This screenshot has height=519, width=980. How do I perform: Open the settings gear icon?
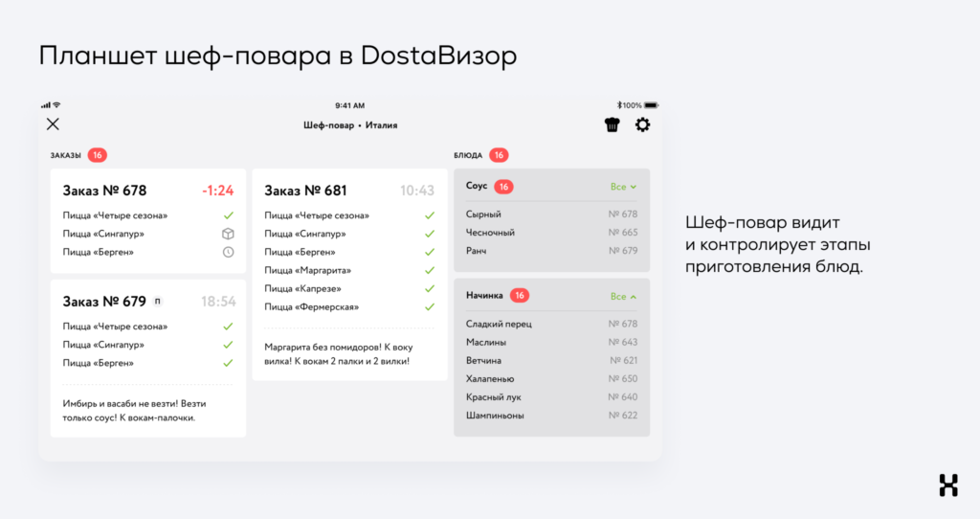coord(643,124)
